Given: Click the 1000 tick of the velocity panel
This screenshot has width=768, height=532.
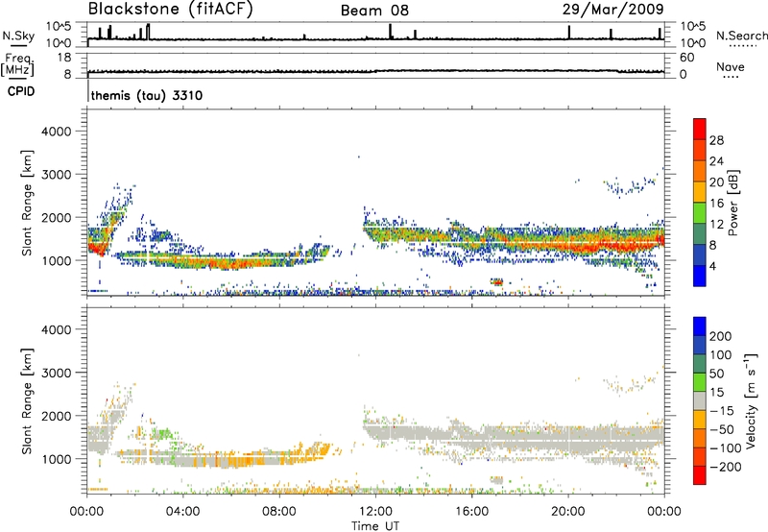Looking at the screenshot, I should point(56,459).
